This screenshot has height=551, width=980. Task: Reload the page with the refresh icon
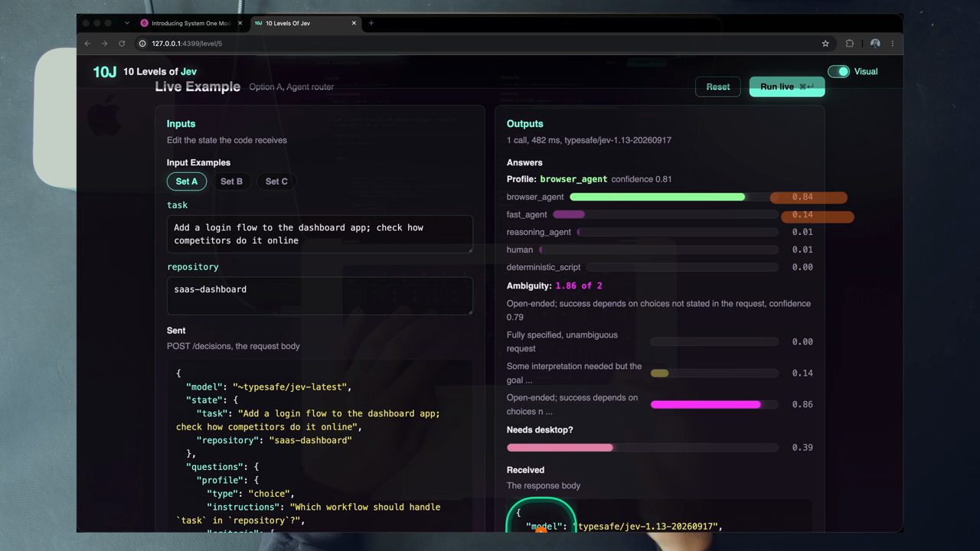pos(122,44)
